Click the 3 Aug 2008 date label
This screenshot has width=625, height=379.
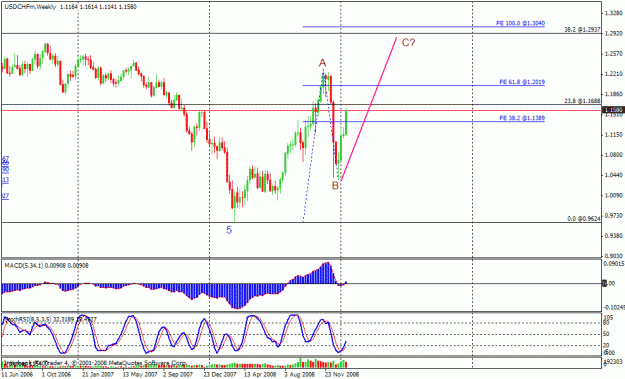299,375
